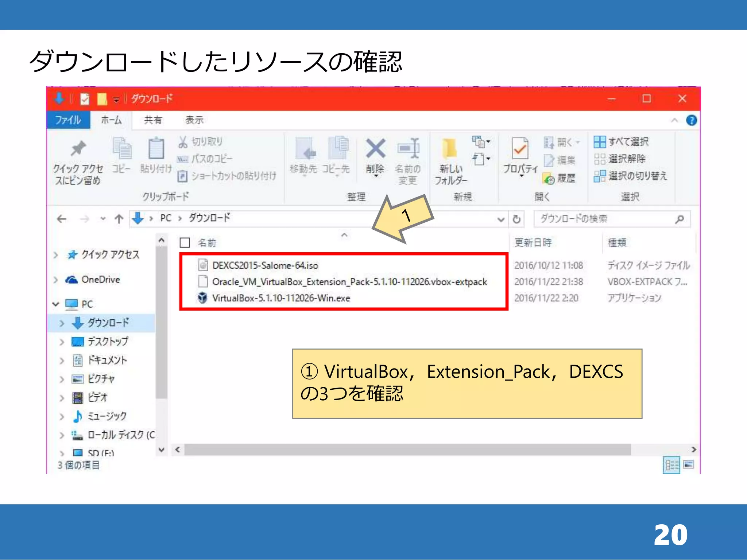The image size is (747, 560).
Task: Expand the OneDrive tree node
Action: (x=56, y=280)
